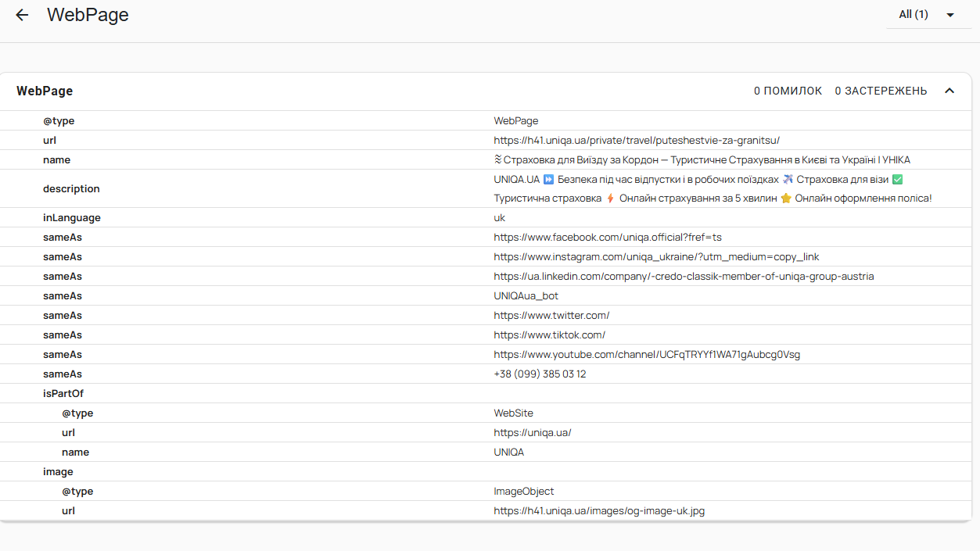Select the UNIQAua_bot sameAs value
Viewport: 980px width, 551px height.
(526, 296)
